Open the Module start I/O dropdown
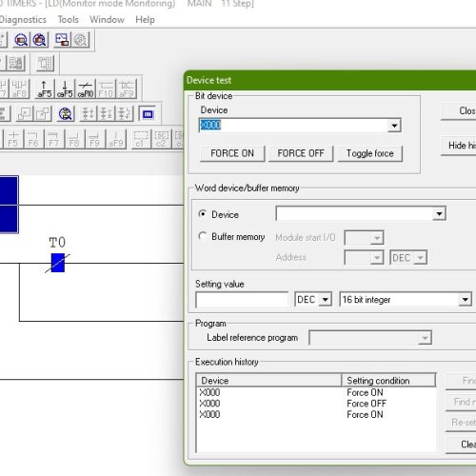The height and width of the screenshot is (476, 476). [377, 238]
